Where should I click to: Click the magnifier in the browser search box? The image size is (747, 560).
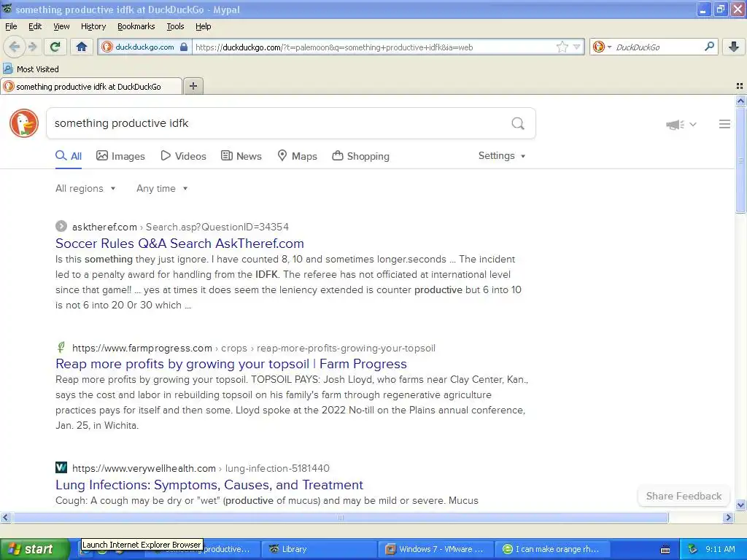(x=709, y=47)
